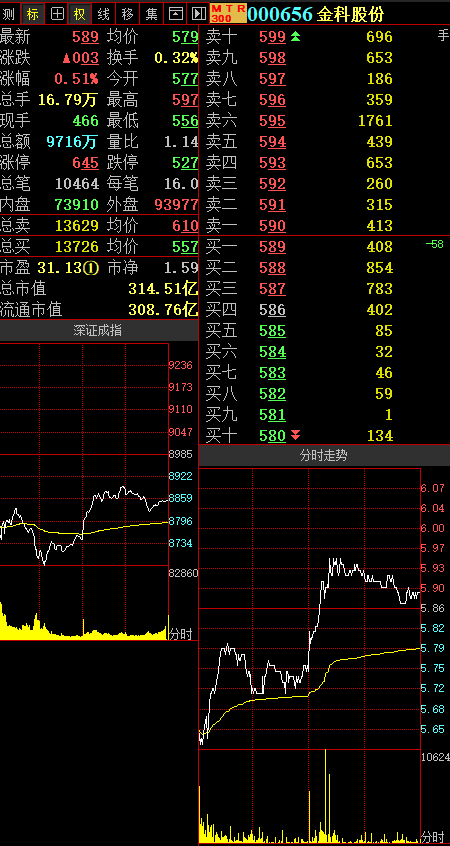Click the 总额 value 9716万
Viewport: 450px width, 846px height.
tap(72, 142)
